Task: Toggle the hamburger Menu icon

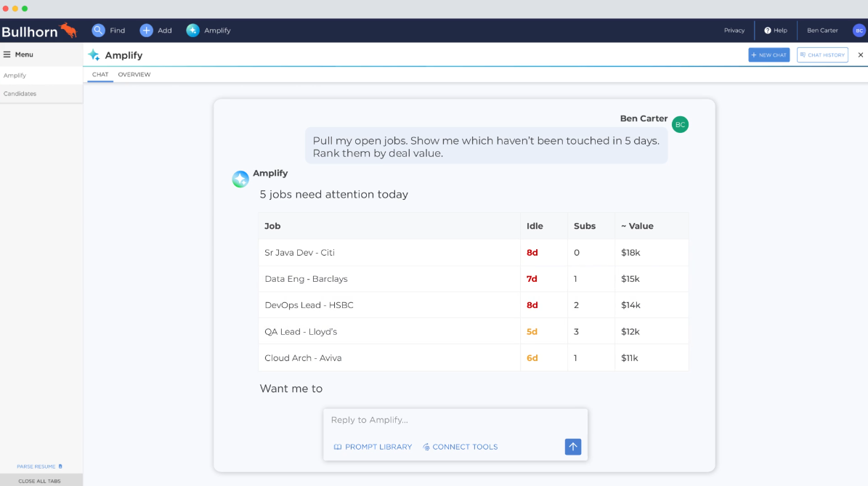Action: 7,54
